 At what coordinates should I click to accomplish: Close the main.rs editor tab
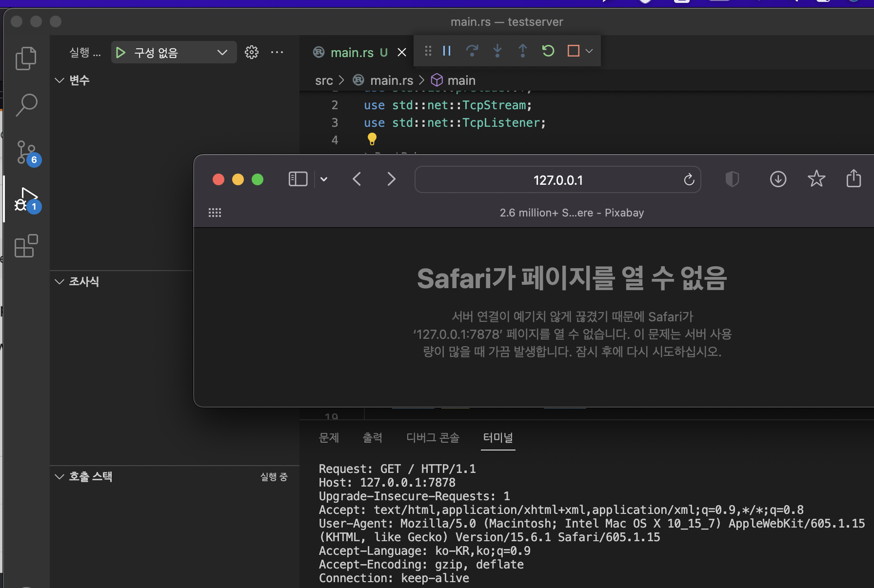[402, 52]
